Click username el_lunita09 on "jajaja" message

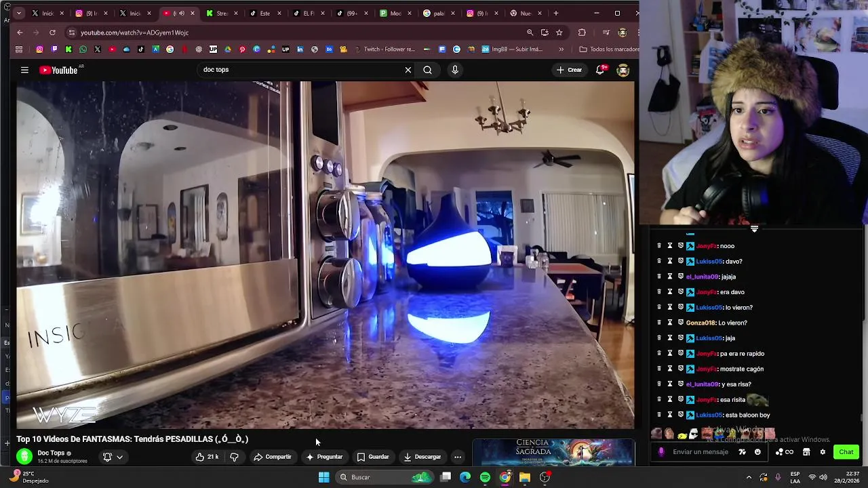(702, 277)
